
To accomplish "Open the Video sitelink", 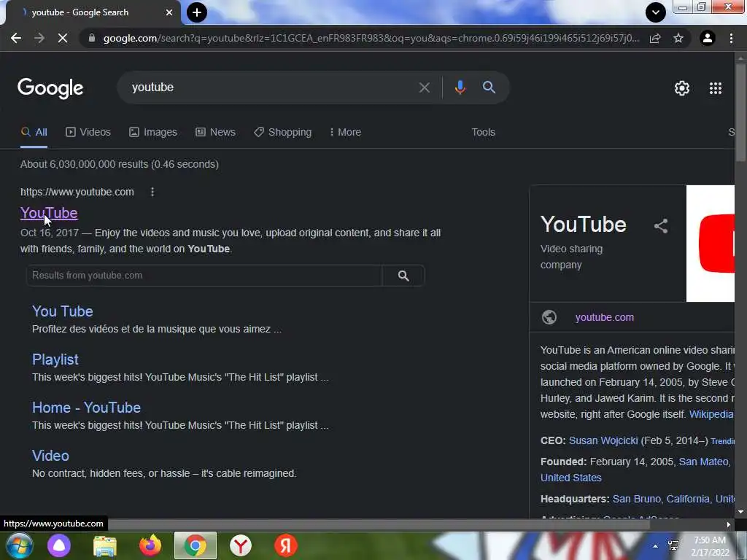I will coord(50,456).
